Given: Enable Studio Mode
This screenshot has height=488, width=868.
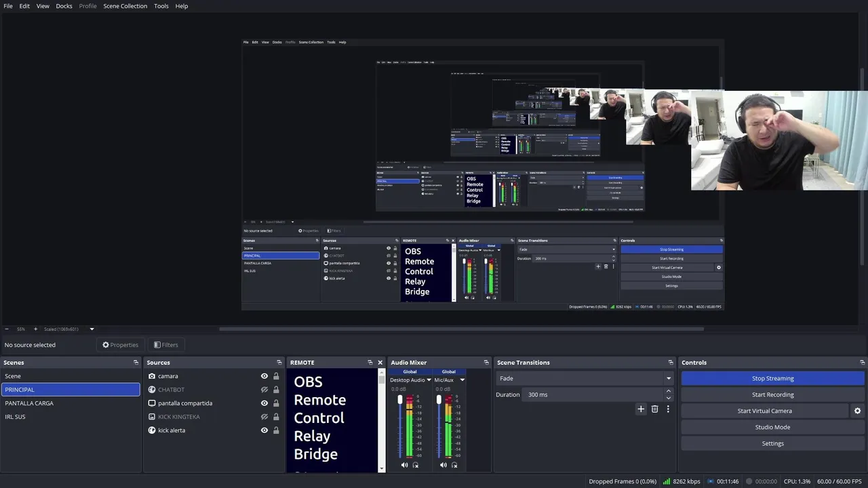Looking at the screenshot, I should [773, 427].
